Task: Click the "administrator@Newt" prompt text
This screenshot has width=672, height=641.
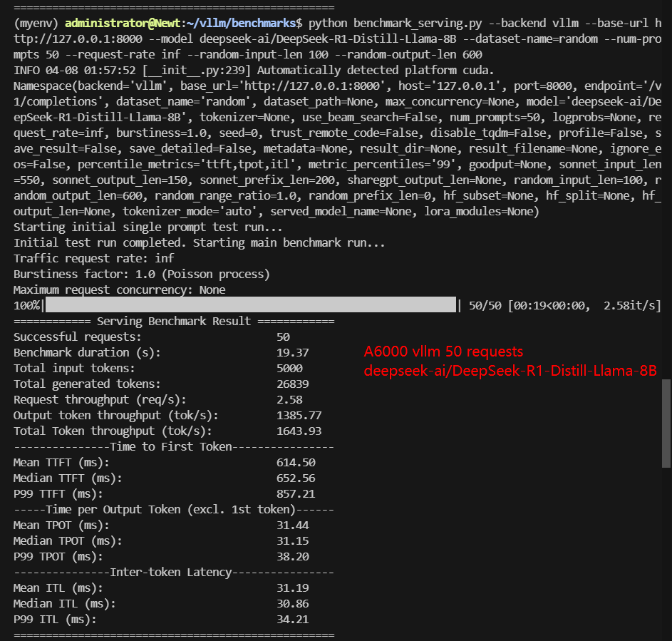Action: click(123, 23)
